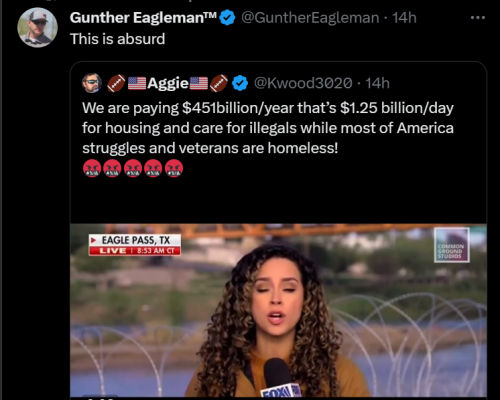This screenshot has height=400, width=500.
Task: Click Aggie's small profile avatar
Action: 92,83
